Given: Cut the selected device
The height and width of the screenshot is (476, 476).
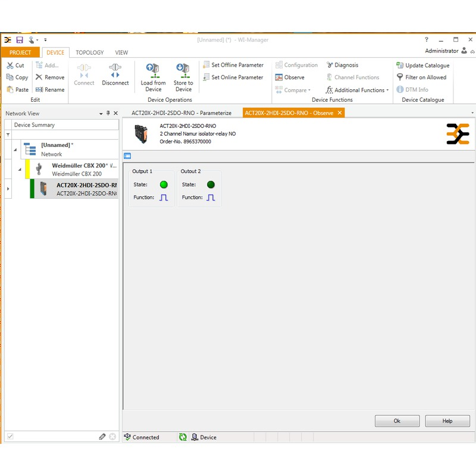Looking at the screenshot, I should (x=15, y=65).
